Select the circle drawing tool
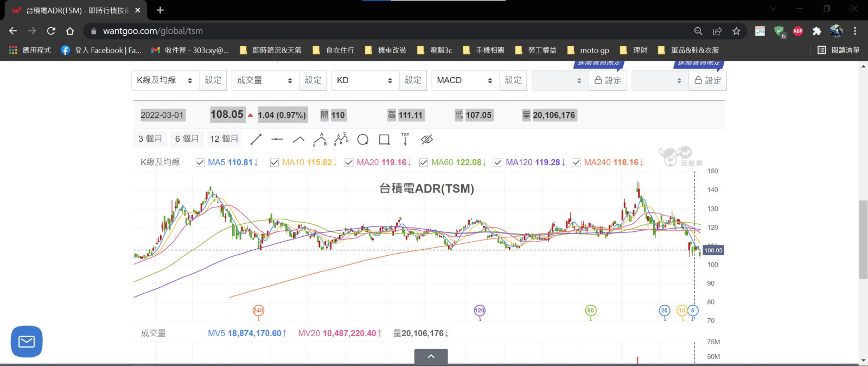 click(x=363, y=140)
